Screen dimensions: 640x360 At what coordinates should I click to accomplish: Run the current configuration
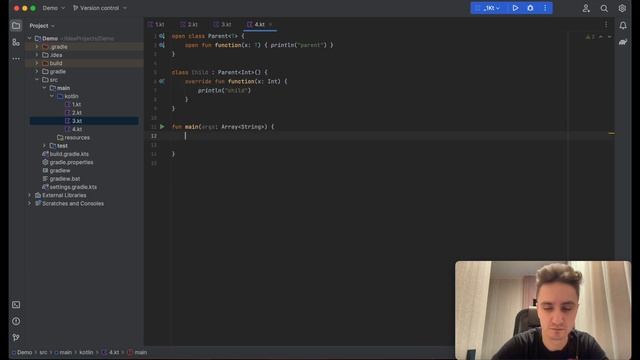(515, 8)
